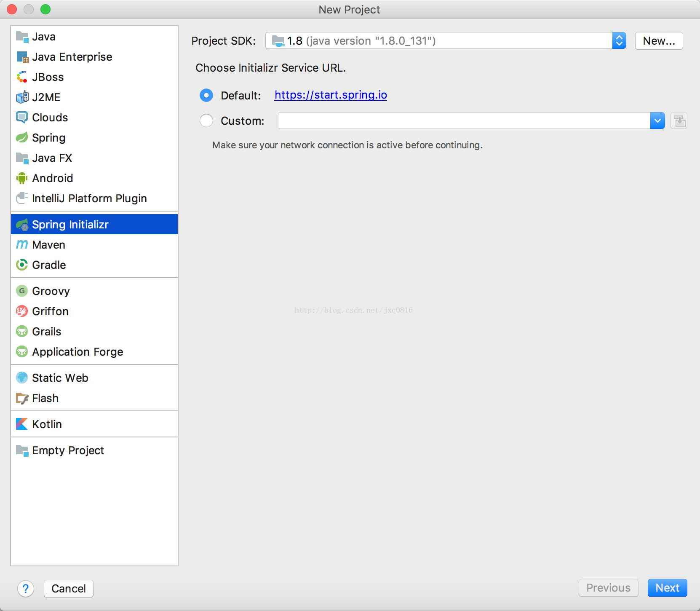Click the Groovy G icon

[x=22, y=291]
